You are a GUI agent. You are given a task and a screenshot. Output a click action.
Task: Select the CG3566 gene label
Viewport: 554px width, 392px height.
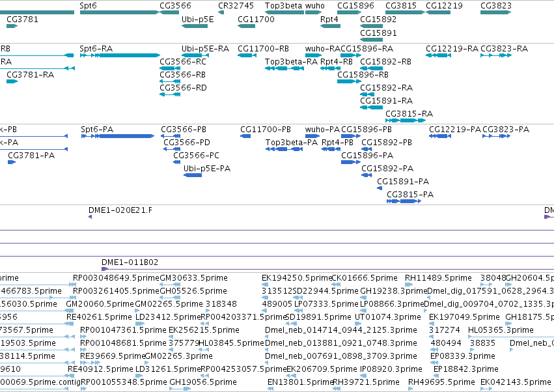pos(175,6)
